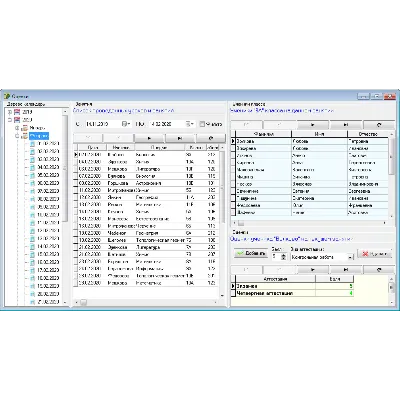Go to previous record in lessons navigator

(119, 138)
